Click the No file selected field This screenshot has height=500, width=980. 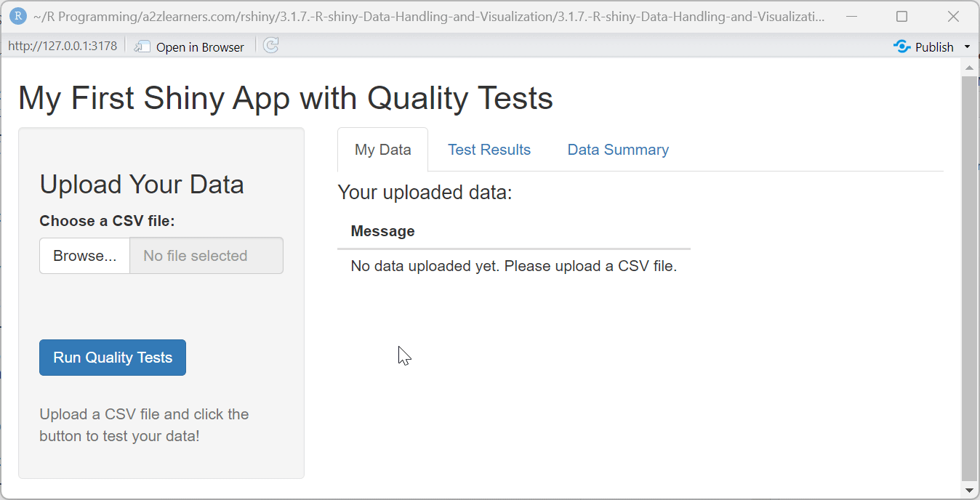point(206,255)
